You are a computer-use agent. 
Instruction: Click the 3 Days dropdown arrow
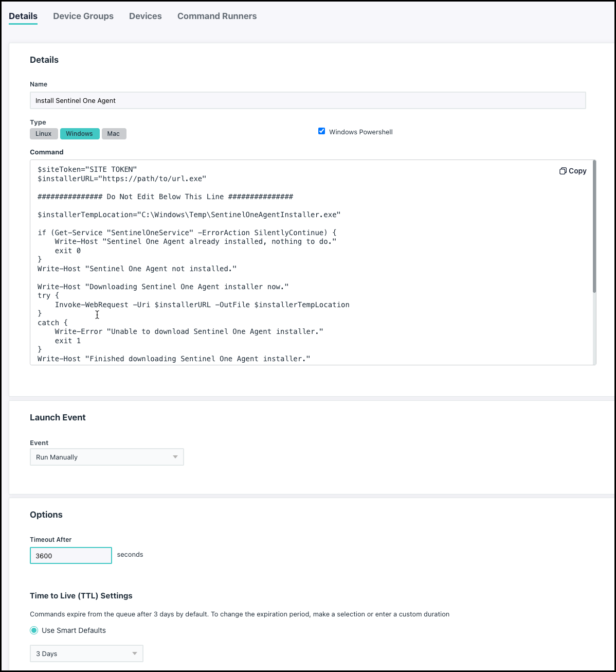point(135,653)
